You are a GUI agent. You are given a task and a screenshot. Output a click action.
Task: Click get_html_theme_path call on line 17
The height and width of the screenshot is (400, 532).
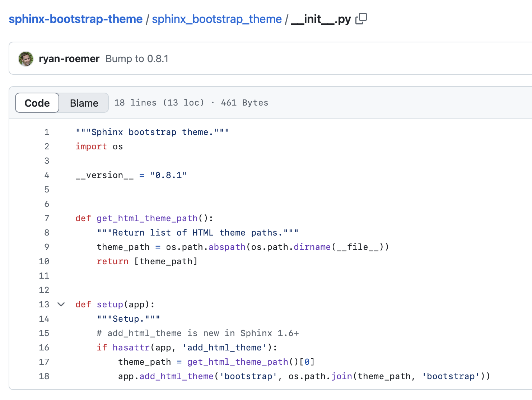[x=238, y=362]
